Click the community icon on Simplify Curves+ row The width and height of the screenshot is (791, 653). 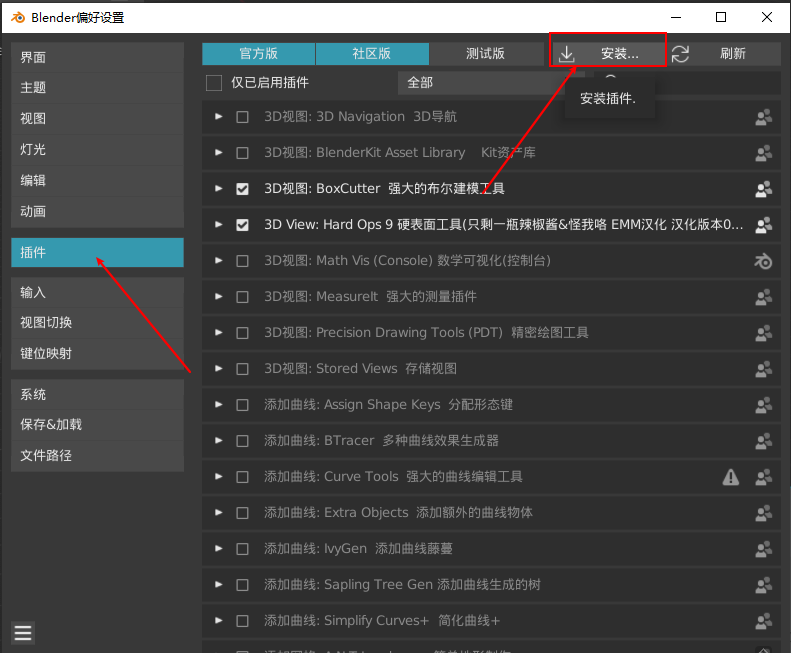point(763,621)
